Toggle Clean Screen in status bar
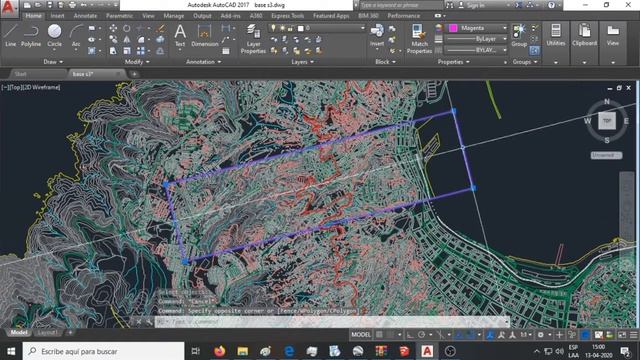 click(622, 335)
